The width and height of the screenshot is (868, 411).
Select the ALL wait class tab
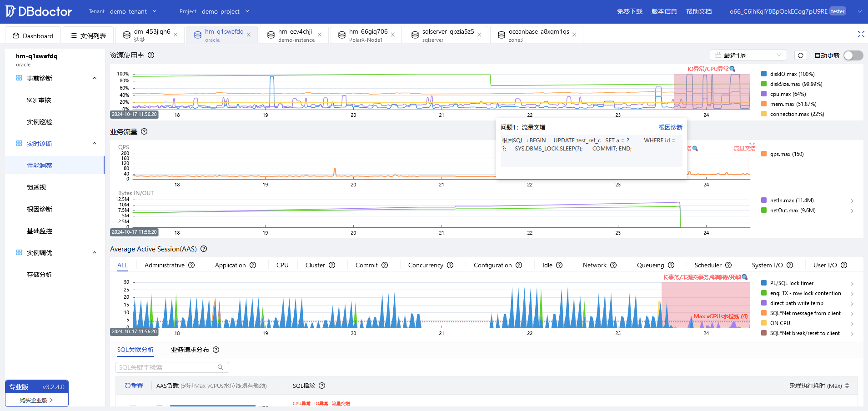(x=123, y=265)
